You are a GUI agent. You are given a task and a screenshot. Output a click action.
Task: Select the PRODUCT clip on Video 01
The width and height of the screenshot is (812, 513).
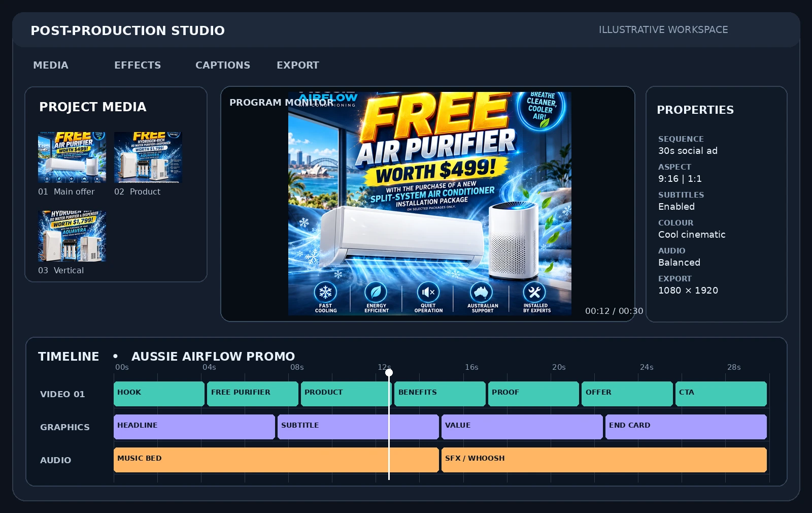[x=346, y=394]
